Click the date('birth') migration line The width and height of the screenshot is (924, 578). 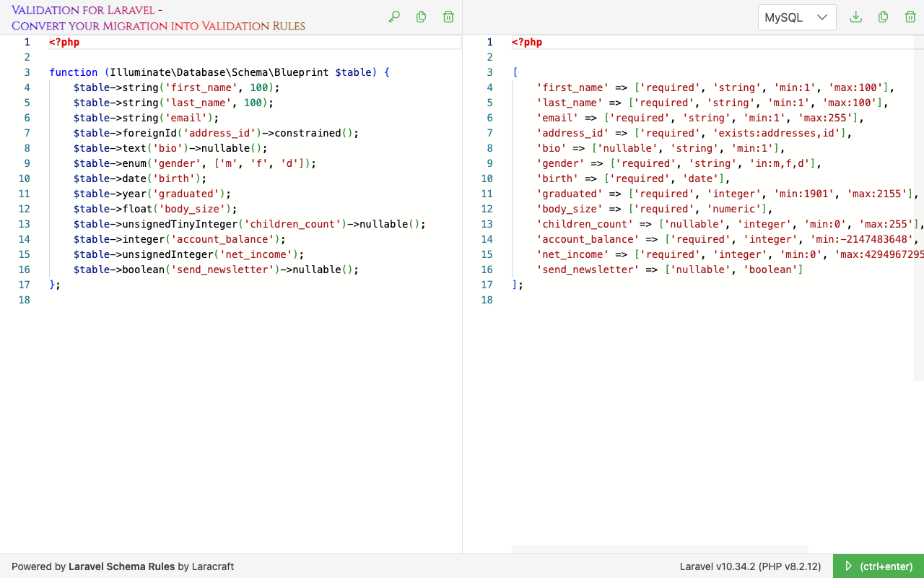coord(140,178)
